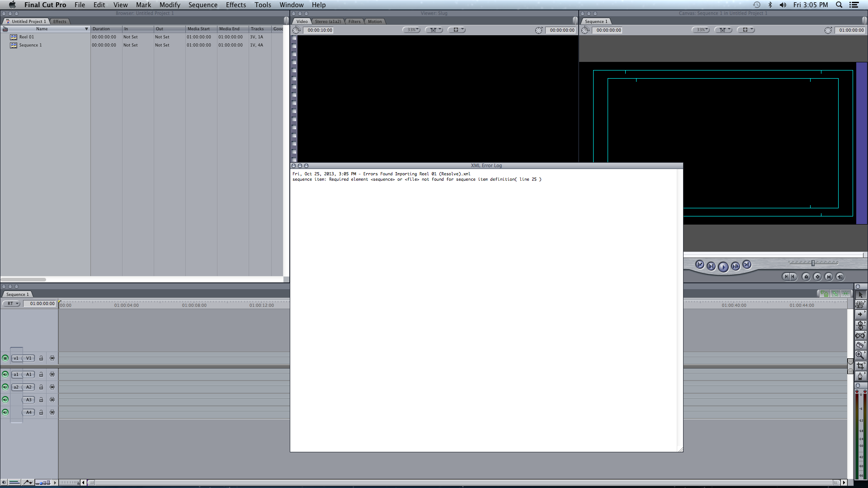This screenshot has height=488, width=868.
Task: Switch to Viewer Motion tab
Action: (374, 21)
